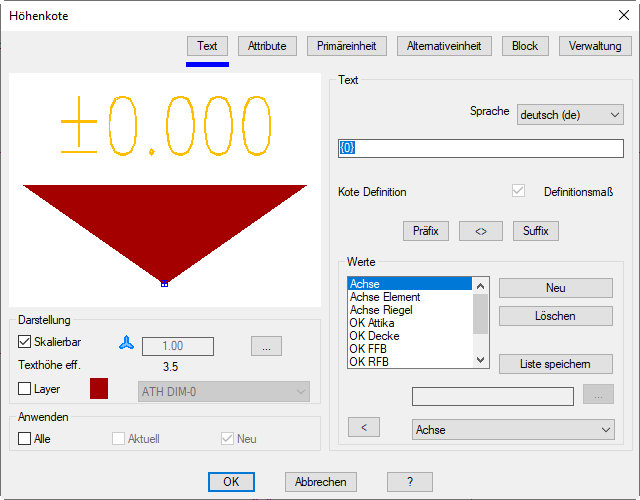This screenshot has height=500, width=640.
Task: Toggle the Skalierbar checkbox
Action: click(26, 342)
